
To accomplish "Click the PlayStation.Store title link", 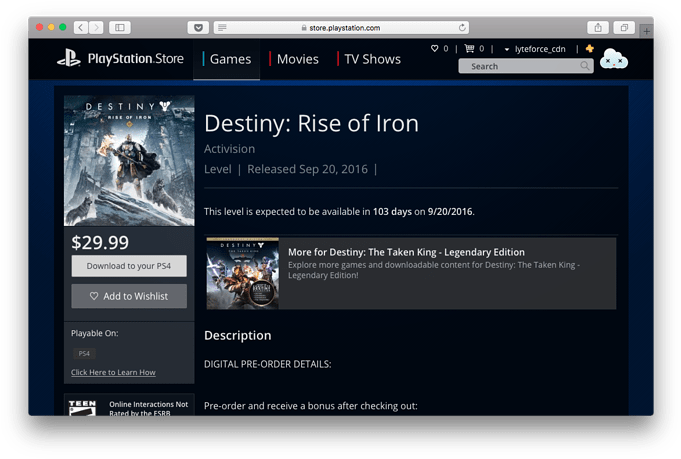I will click(136, 59).
